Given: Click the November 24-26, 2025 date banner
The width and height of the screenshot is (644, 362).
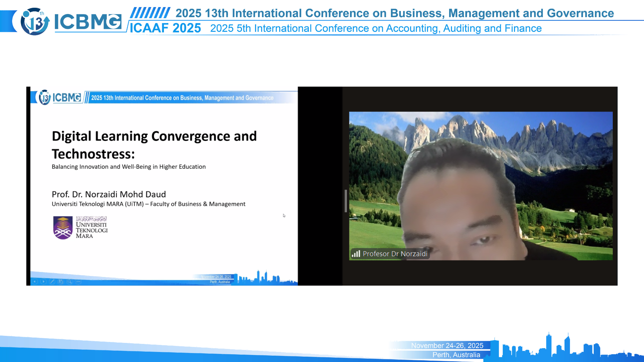Looking at the screenshot, I should click(x=447, y=345).
